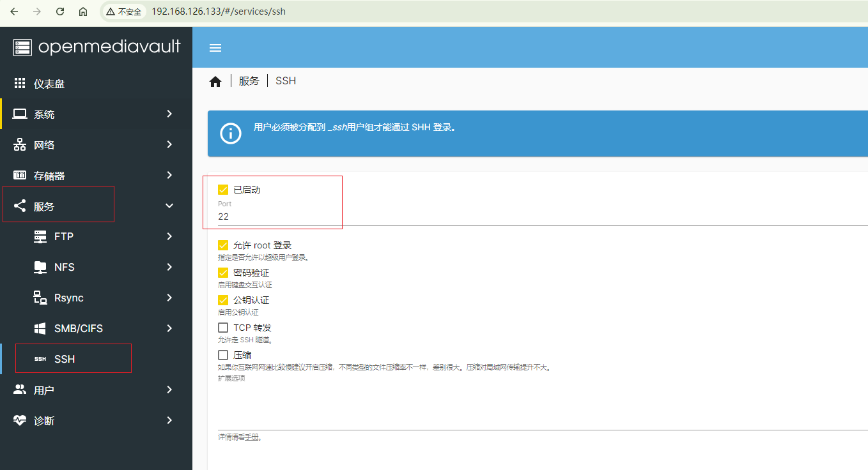The image size is (868, 470).
Task: Click the dashboard grid icon beside 仪表盘
Action: [20, 84]
